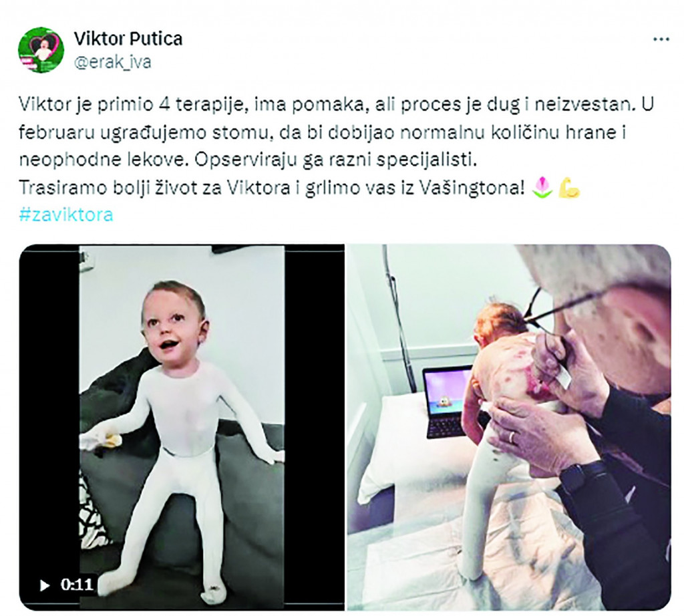Open the #zaviktora hashtag

click(66, 214)
